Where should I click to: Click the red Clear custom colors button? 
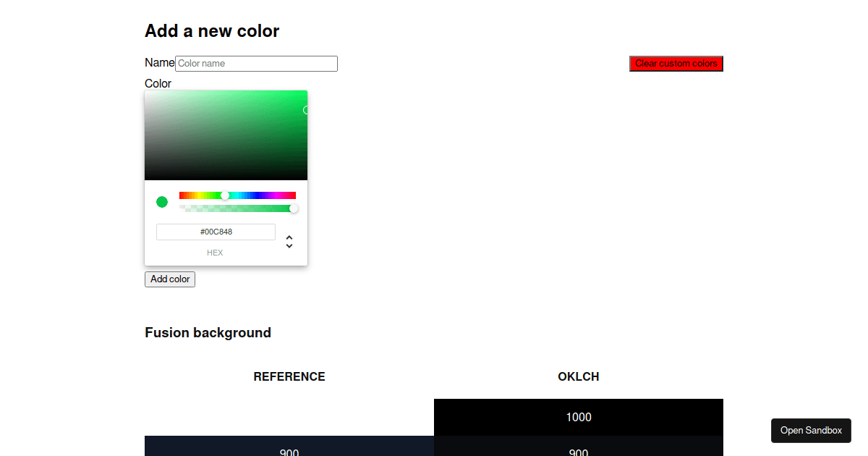(x=676, y=64)
